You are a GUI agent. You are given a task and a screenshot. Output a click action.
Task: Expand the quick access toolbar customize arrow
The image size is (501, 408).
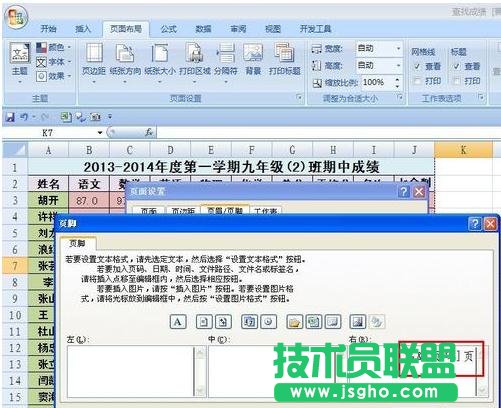pyautogui.click(x=110, y=117)
